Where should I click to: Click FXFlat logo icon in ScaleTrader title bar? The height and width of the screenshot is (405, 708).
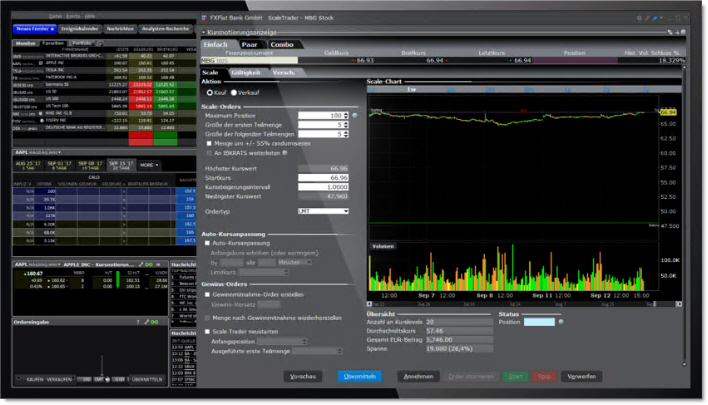coord(204,18)
